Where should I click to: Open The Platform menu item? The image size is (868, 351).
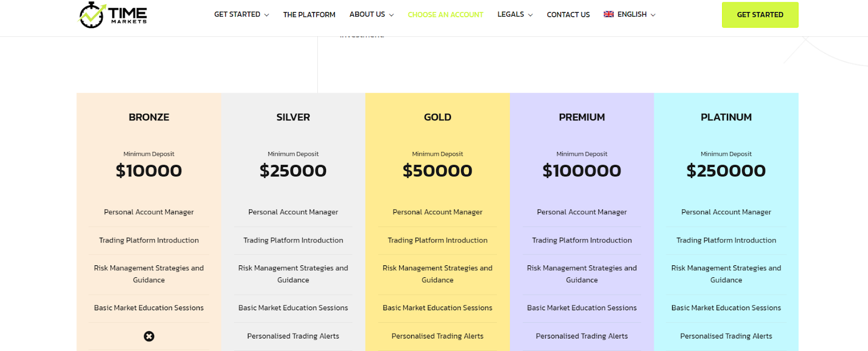coord(309,15)
